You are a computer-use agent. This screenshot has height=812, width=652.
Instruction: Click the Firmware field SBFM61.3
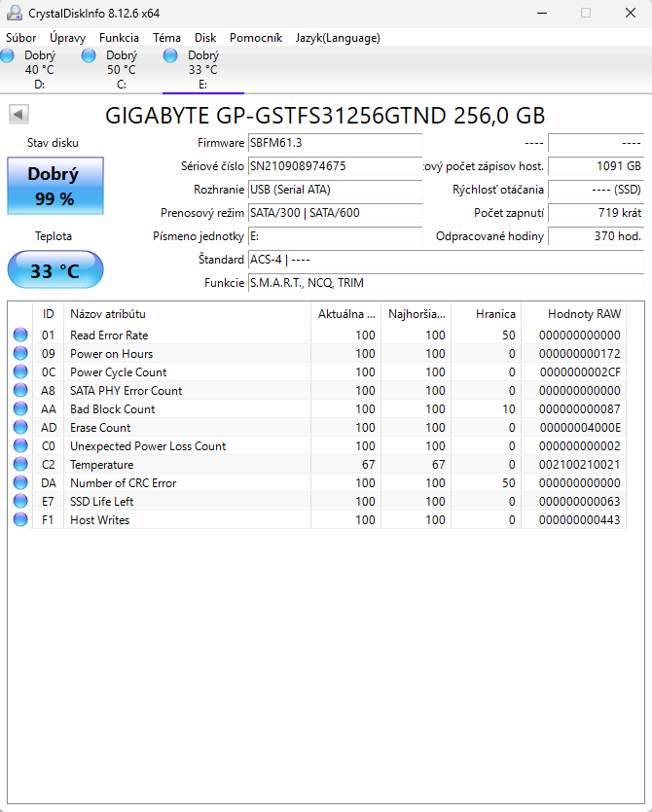336,143
